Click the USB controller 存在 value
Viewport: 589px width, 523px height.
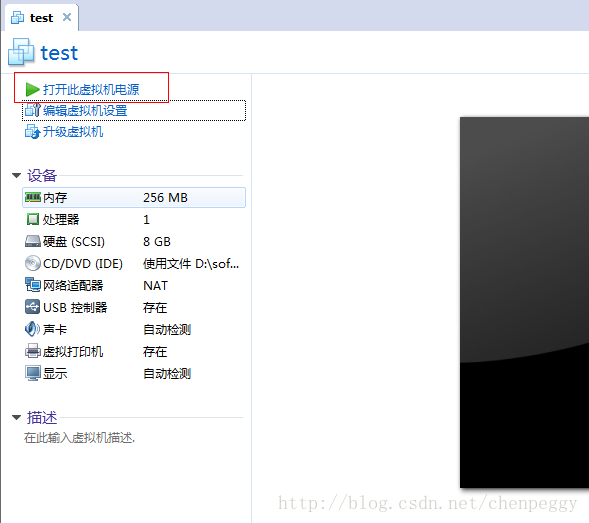point(155,308)
